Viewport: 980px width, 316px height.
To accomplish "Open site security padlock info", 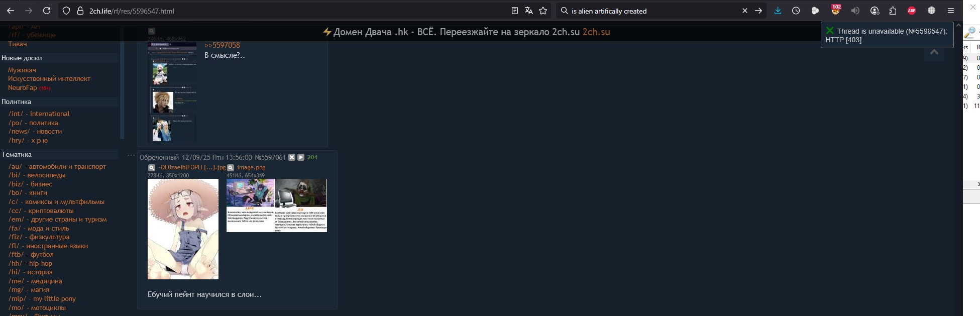I will [80, 11].
